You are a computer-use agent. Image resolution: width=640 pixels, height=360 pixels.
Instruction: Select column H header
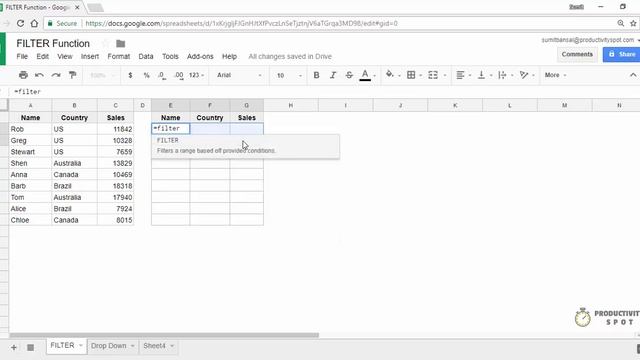pyautogui.click(x=291, y=105)
